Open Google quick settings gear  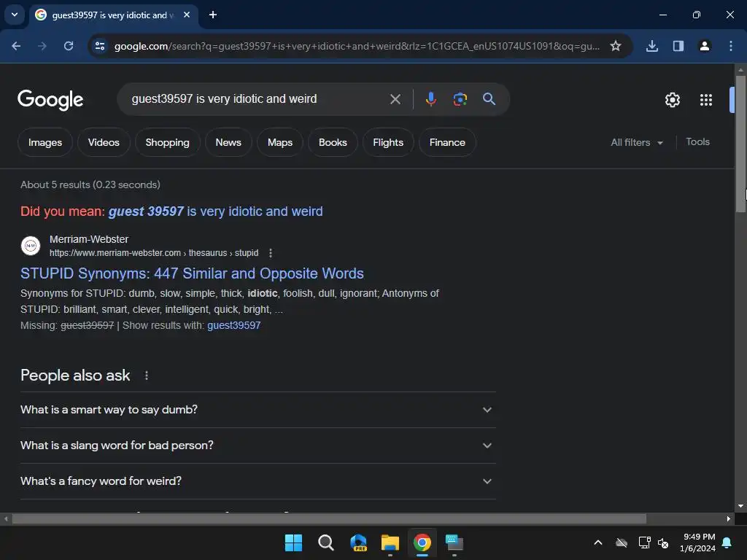coord(672,99)
